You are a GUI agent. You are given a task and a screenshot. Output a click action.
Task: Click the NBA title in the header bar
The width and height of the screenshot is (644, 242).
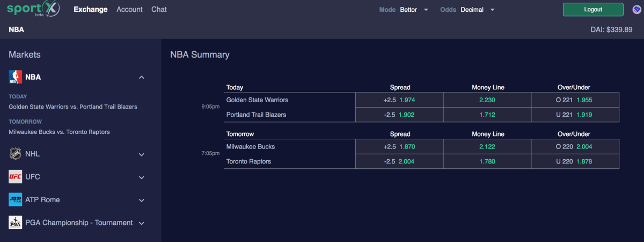point(16,30)
